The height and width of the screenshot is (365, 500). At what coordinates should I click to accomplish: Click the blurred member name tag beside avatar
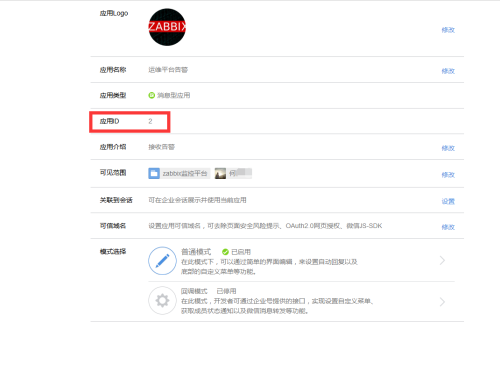(240, 173)
